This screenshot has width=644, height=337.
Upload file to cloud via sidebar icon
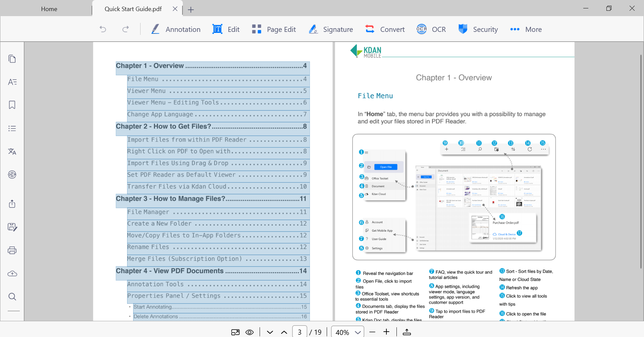(12, 274)
